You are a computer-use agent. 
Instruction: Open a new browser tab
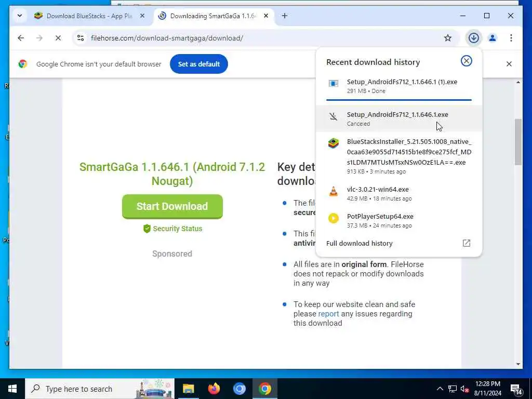[285, 16]
